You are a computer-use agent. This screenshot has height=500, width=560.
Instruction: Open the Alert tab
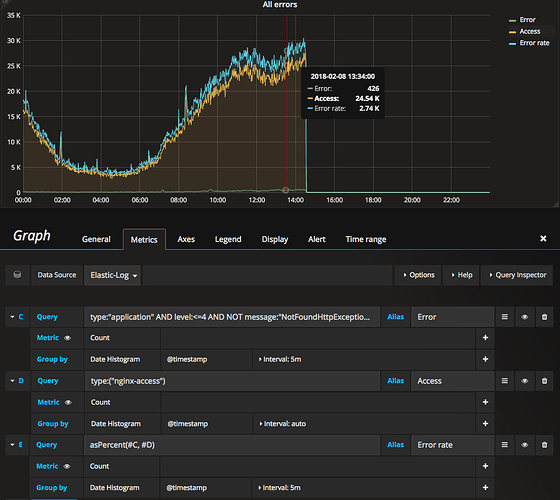click(x=317, y=239)
